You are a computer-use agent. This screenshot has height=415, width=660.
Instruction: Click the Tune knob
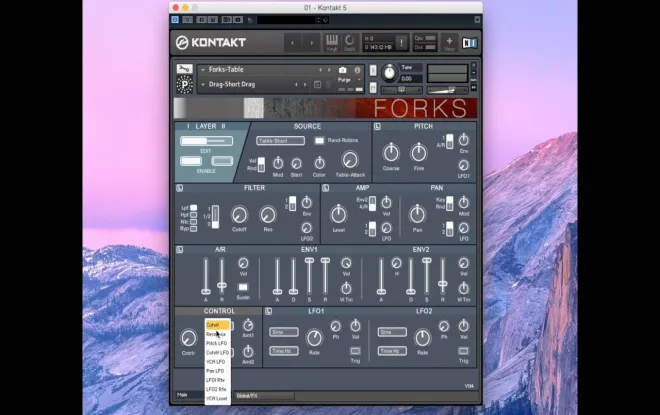click(x=389, y=73)
